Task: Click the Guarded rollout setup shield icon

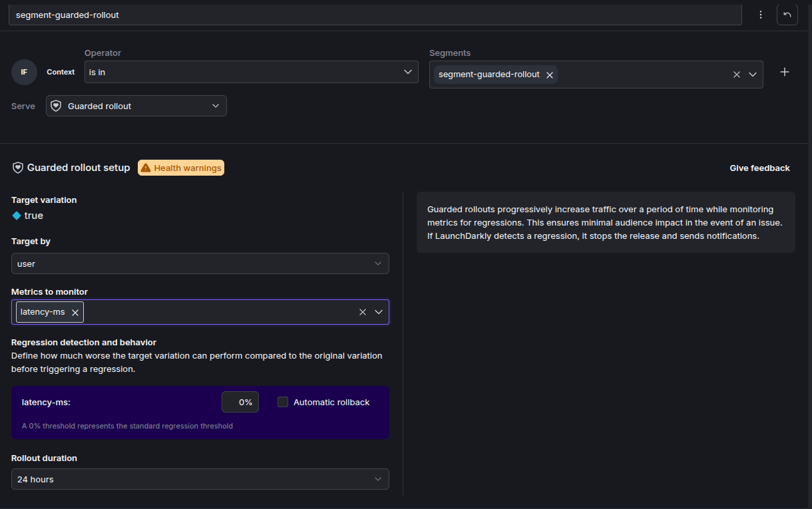Action: [18, 168]
